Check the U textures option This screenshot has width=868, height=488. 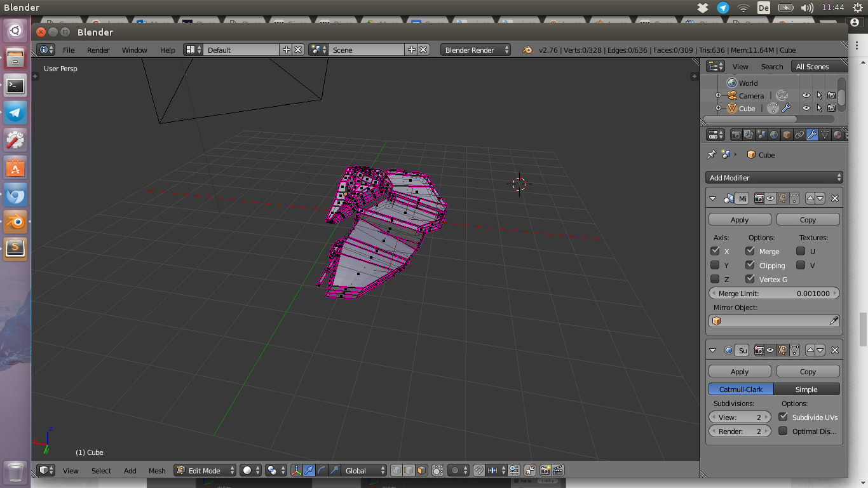click(801, 251)
